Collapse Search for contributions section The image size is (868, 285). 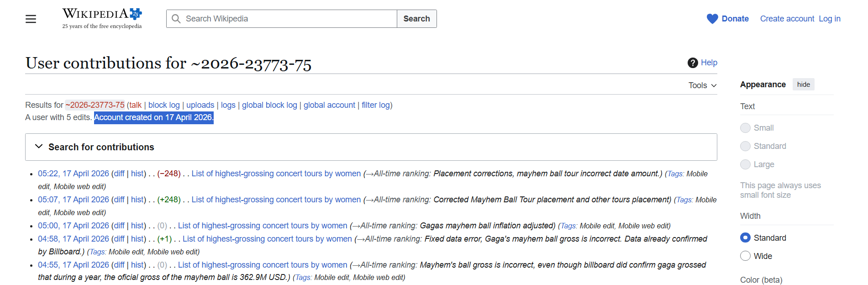tap(371, 147)
